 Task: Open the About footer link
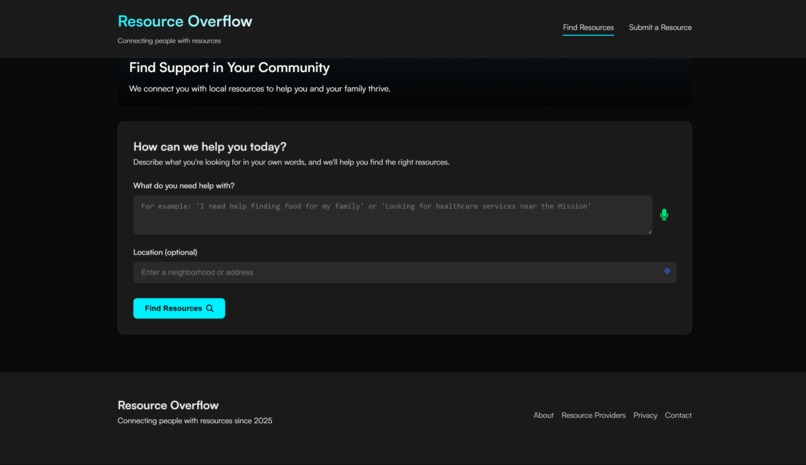543,415
